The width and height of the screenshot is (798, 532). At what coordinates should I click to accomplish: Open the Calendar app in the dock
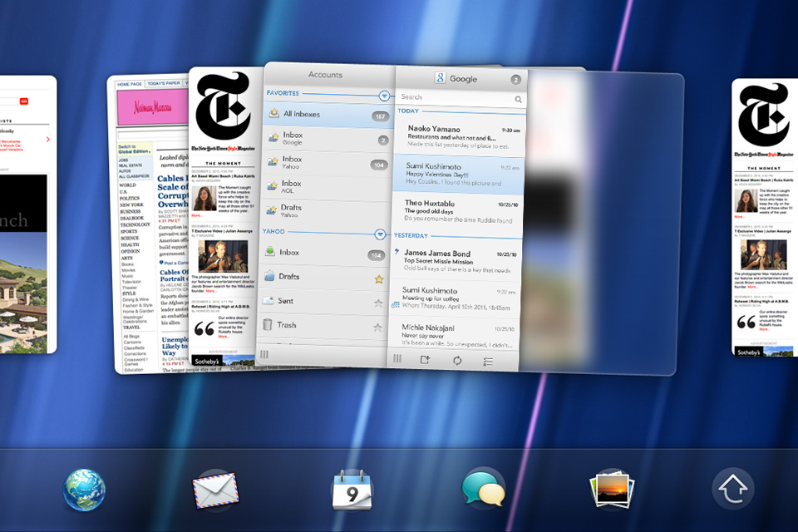[351, 490]
